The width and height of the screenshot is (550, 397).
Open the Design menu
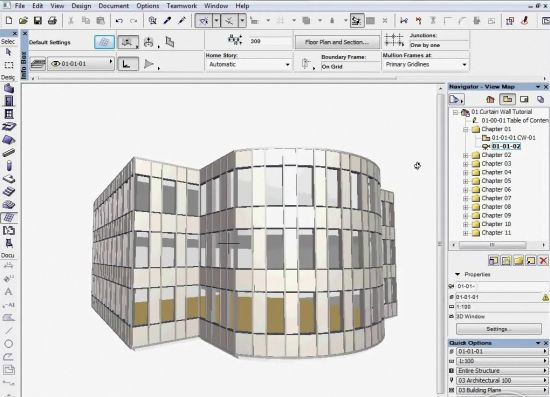point(81,6)
